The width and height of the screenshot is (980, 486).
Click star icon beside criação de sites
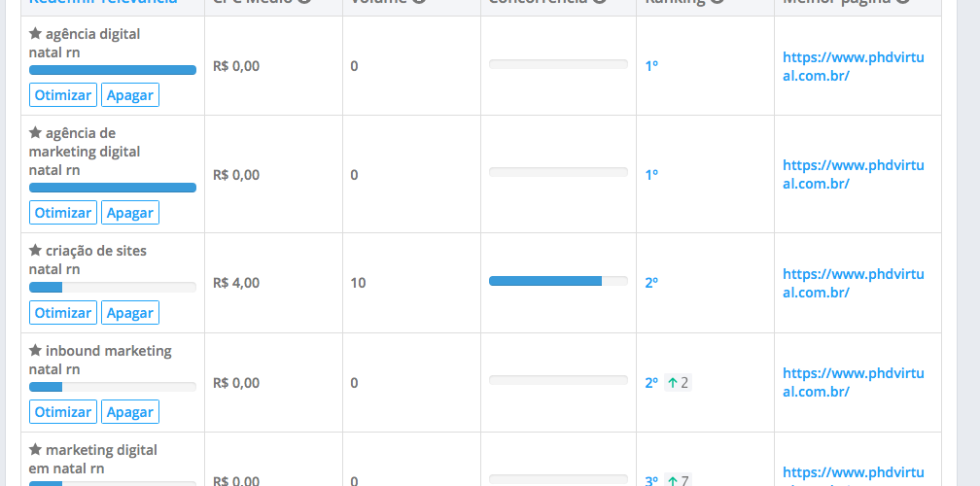[x=35, y=250]
